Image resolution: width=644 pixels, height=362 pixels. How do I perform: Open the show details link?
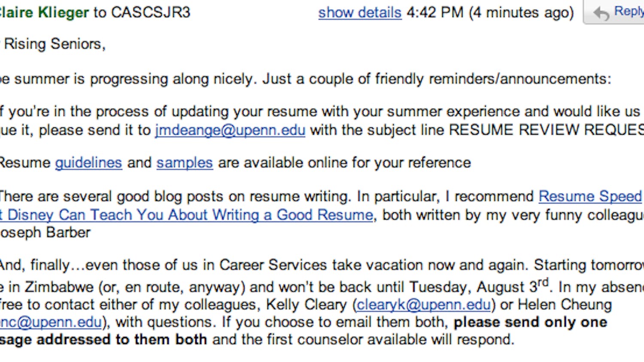359,13
